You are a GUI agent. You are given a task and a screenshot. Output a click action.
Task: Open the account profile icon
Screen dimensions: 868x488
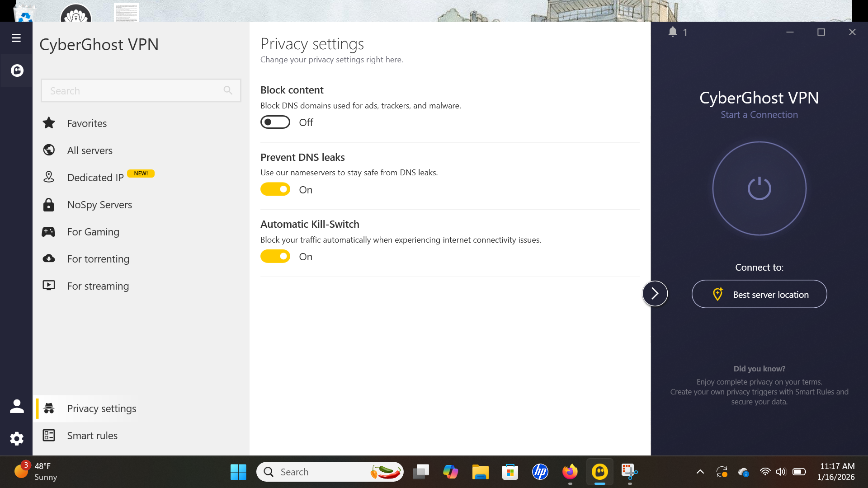(17, 406)
